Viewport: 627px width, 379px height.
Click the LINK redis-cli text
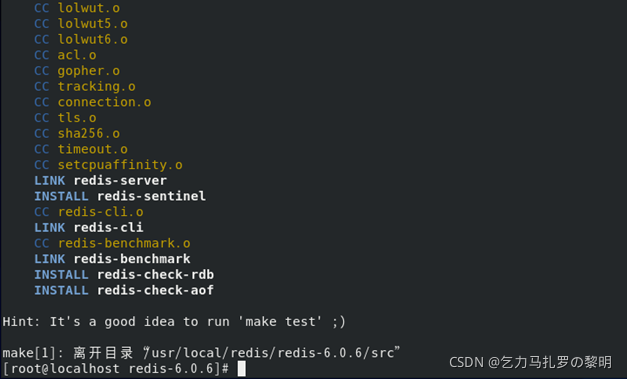(x=89, y=227)
